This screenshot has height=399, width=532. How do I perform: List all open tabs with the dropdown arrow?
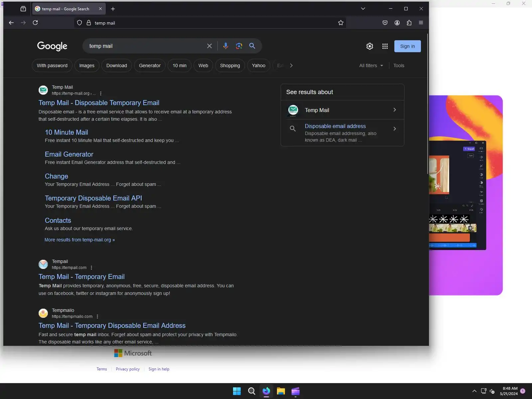363,9
